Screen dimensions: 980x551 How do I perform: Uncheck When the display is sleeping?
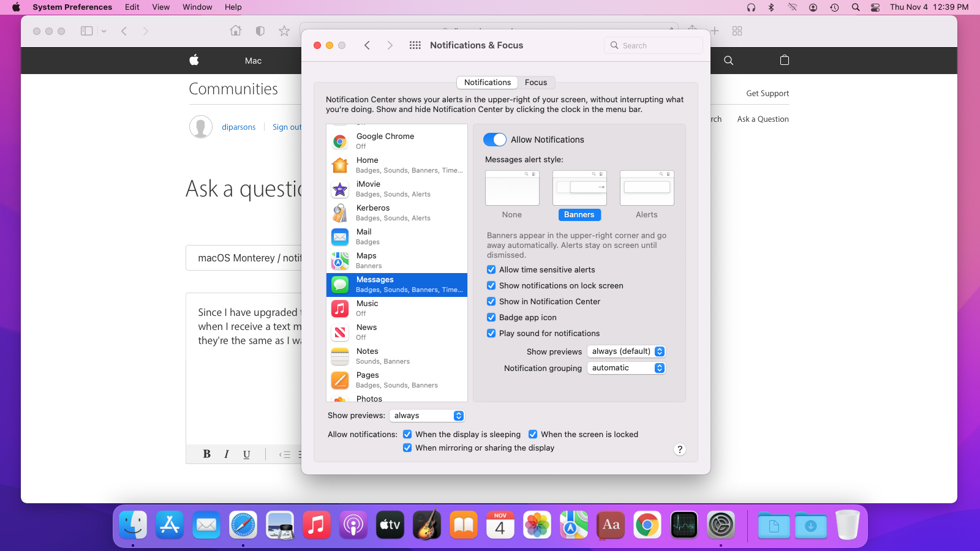click(x=408, y=434)
